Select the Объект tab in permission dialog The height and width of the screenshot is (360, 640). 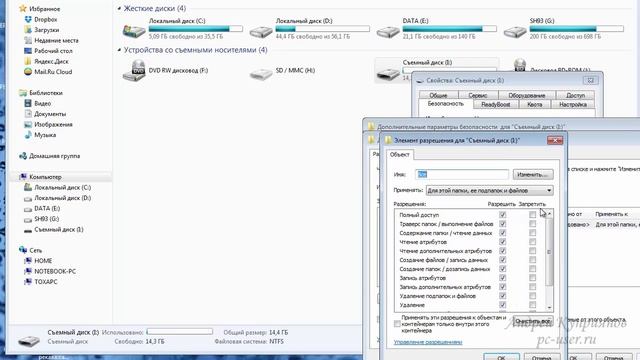[x=399, y=154]
